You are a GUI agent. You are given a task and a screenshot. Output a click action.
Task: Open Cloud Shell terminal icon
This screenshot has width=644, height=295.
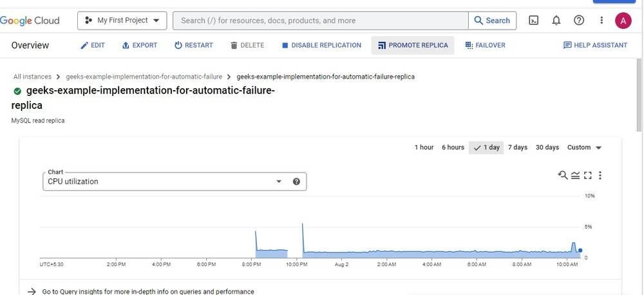(534, 21)
